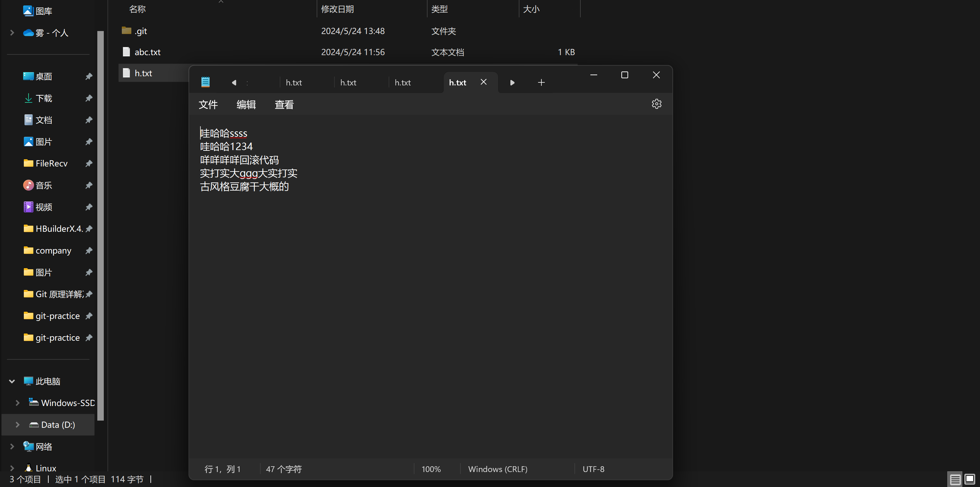Click the Notepad app icon
The height and width of the screenshot is (487, 980).
tap(206, 82)
